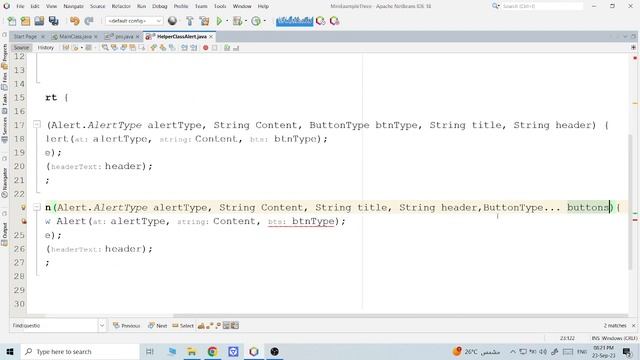Open the default config dropdown
This screenshot has height=360, width=640.
[x=134, y=21]
